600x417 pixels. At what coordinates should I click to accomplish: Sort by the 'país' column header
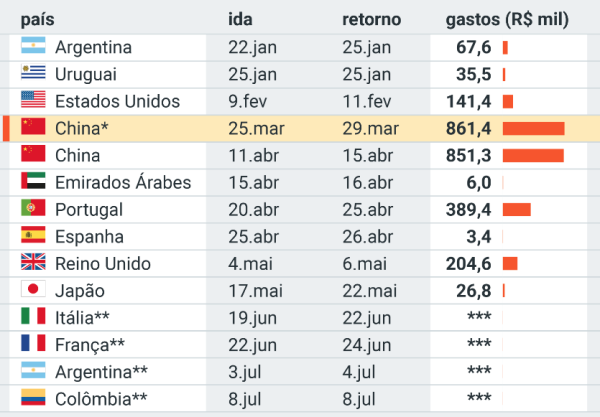(38, 20)
